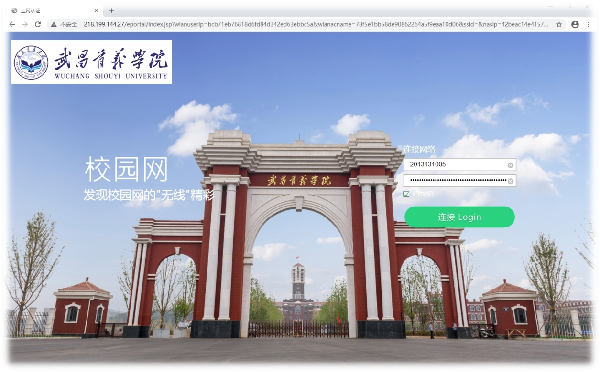The image size is (600, 372).
Task: Open the browser profile avatar menu
Action: pyautogui.click(x=575, y=24)
